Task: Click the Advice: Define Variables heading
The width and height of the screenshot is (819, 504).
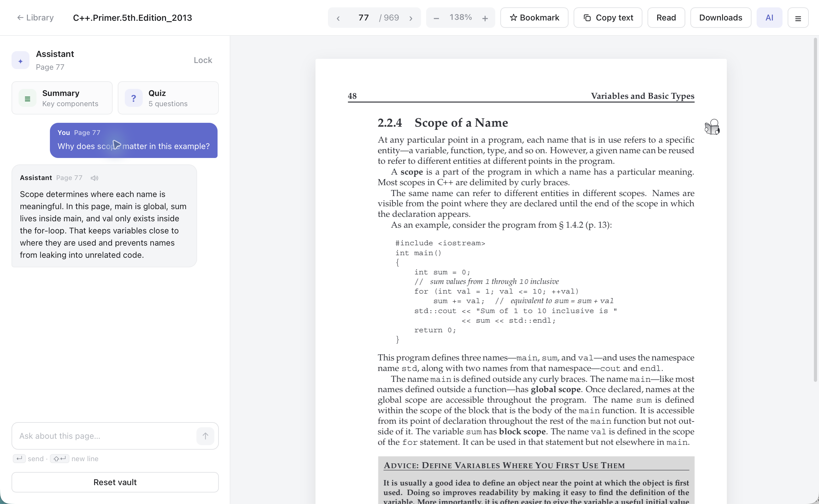Action: (504, 465)
